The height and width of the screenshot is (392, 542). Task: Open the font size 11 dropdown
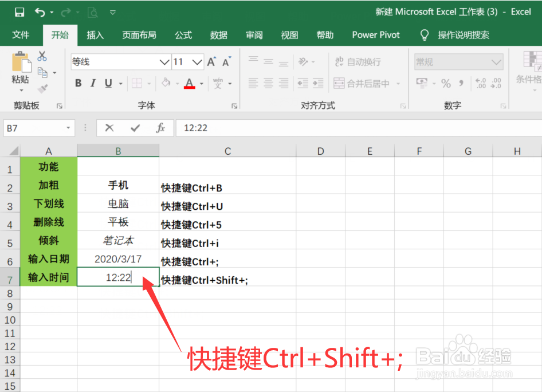coord(197,62)
